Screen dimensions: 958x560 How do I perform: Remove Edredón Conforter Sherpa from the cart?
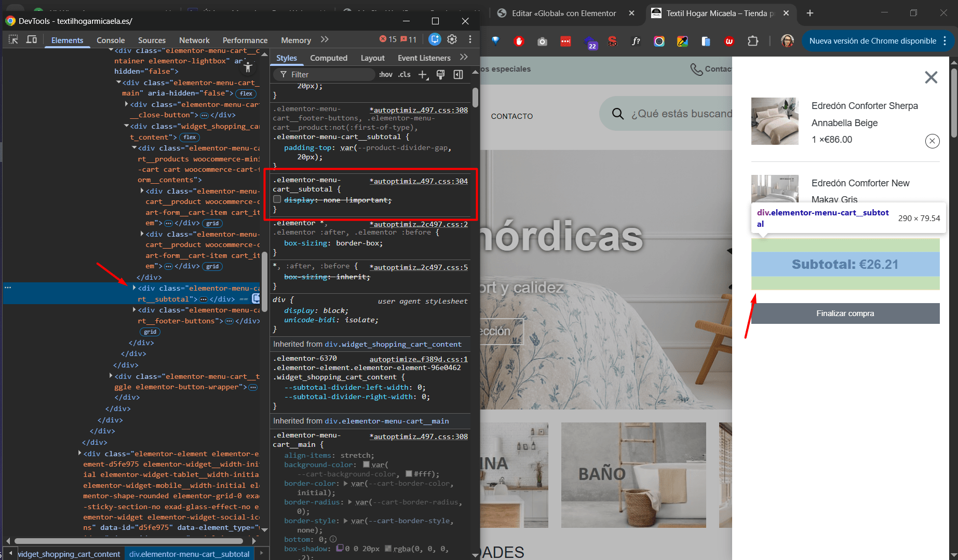[x=932, y=141]
